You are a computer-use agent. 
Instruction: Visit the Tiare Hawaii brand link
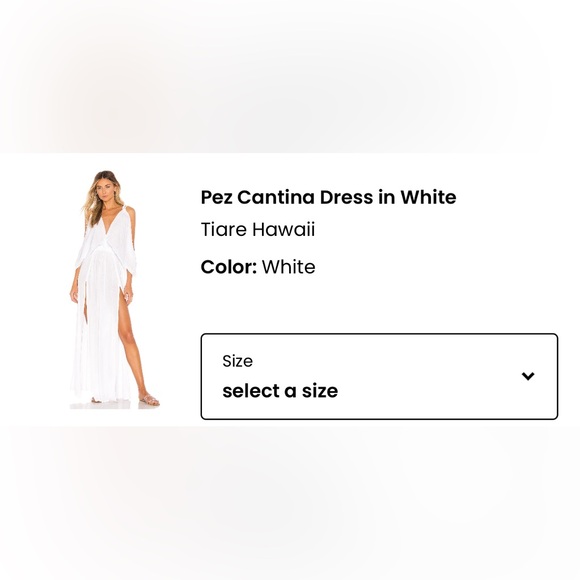point(258,229)
